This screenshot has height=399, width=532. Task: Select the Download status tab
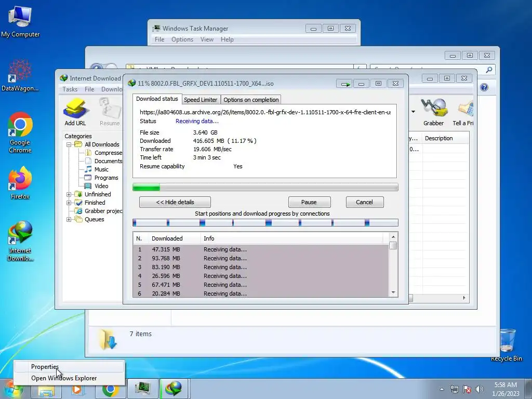pyautogui.click(x=157, y=99)
